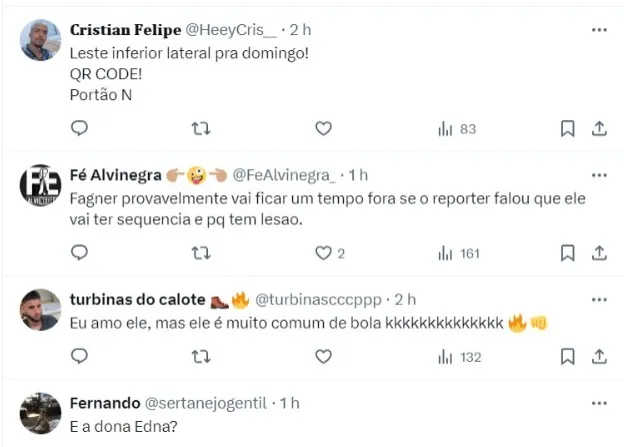Open more options on Fé Alvinegra's tweet

[x=599, y=175]
